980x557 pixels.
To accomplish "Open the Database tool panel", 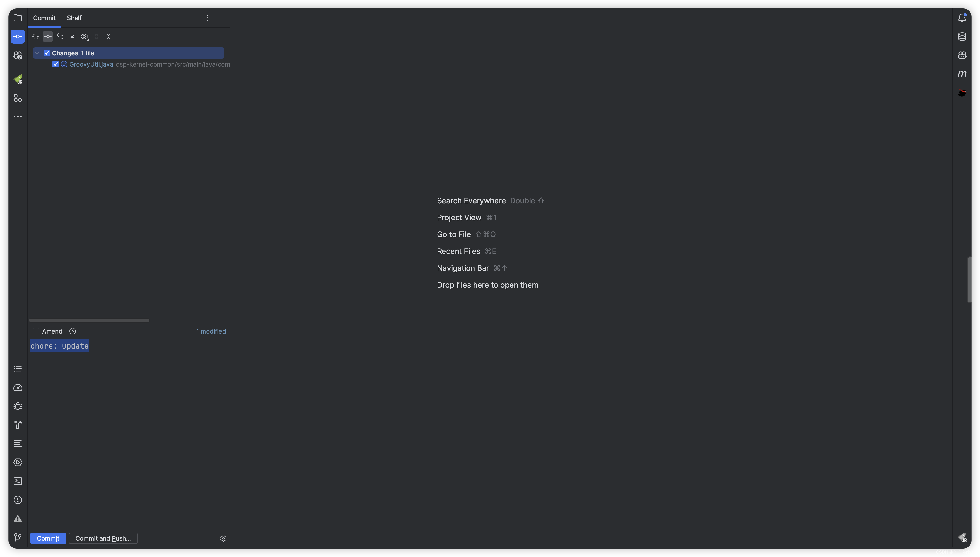I will [x=962, y=36].
